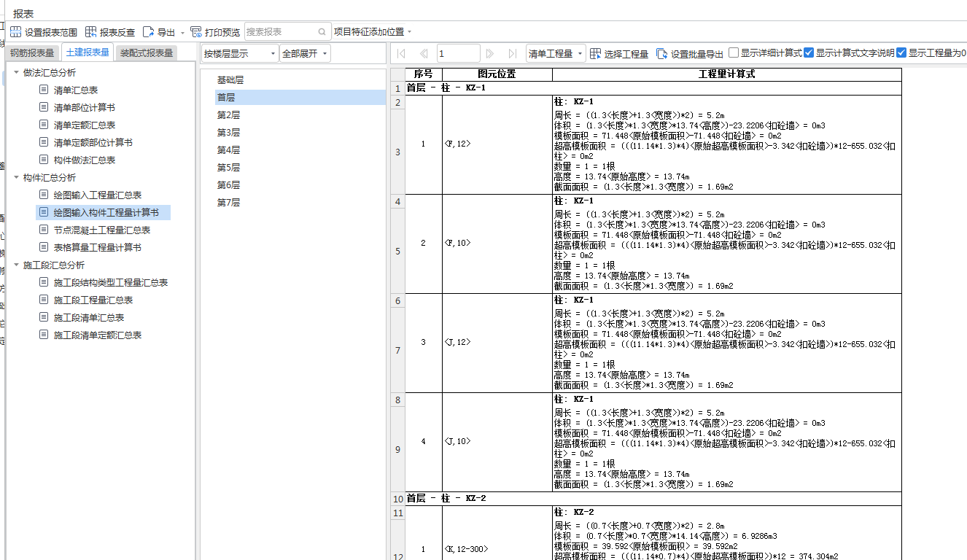The image size is (967, 560).
Task: Enable 显示详细计算式 checkbox
Action: (x=734, y=52)
